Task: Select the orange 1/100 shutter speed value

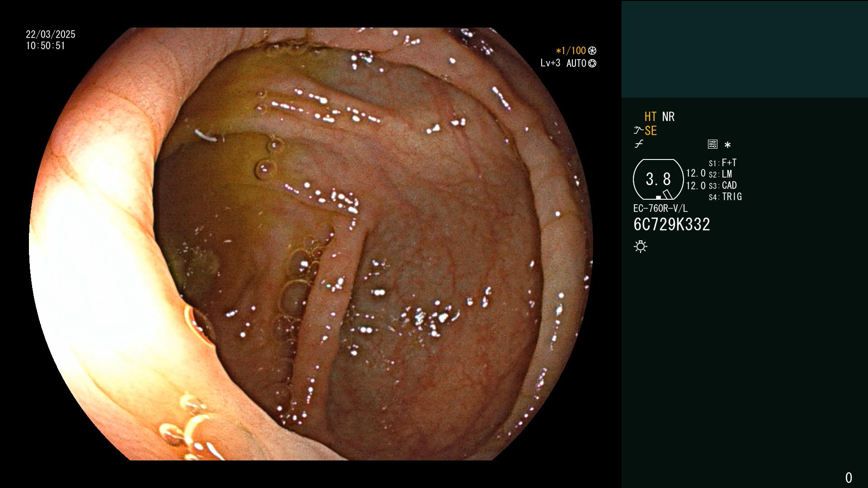Action: 571,51
